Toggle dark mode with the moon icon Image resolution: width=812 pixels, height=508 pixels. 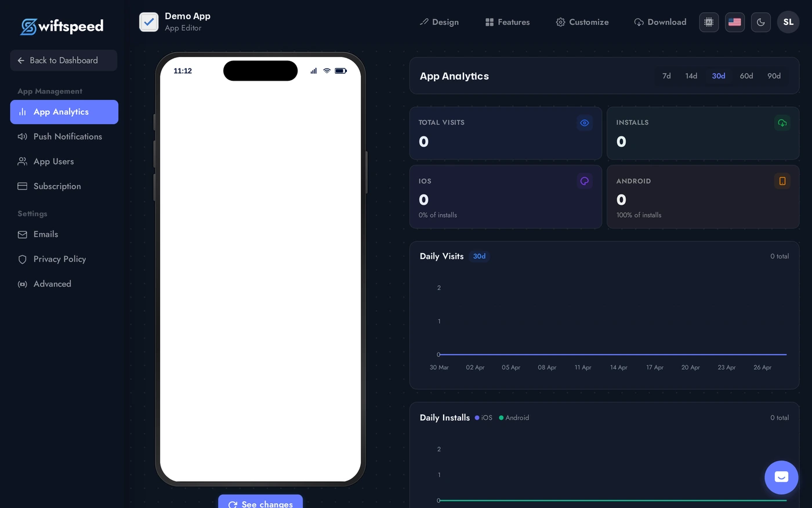[760, 22]
